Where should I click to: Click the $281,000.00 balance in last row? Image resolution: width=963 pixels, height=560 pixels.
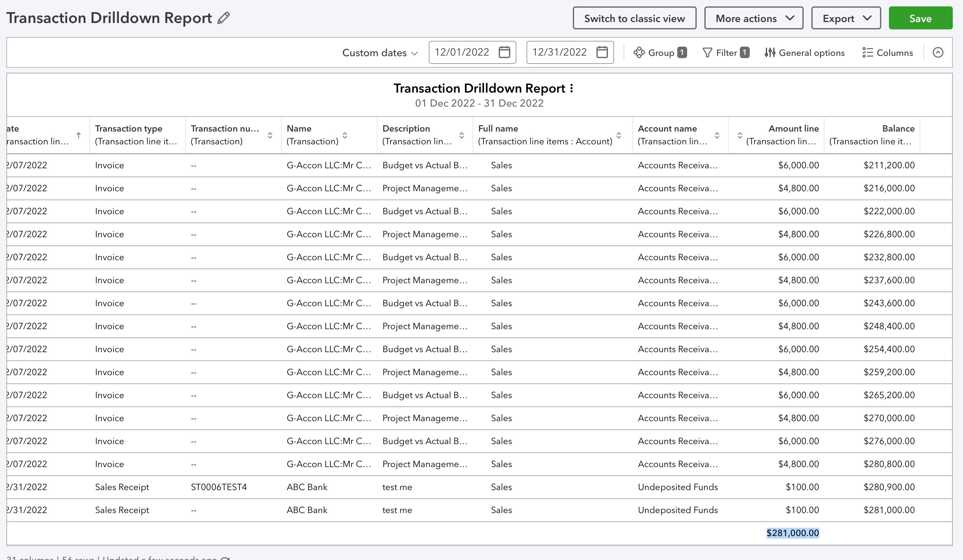889,510
